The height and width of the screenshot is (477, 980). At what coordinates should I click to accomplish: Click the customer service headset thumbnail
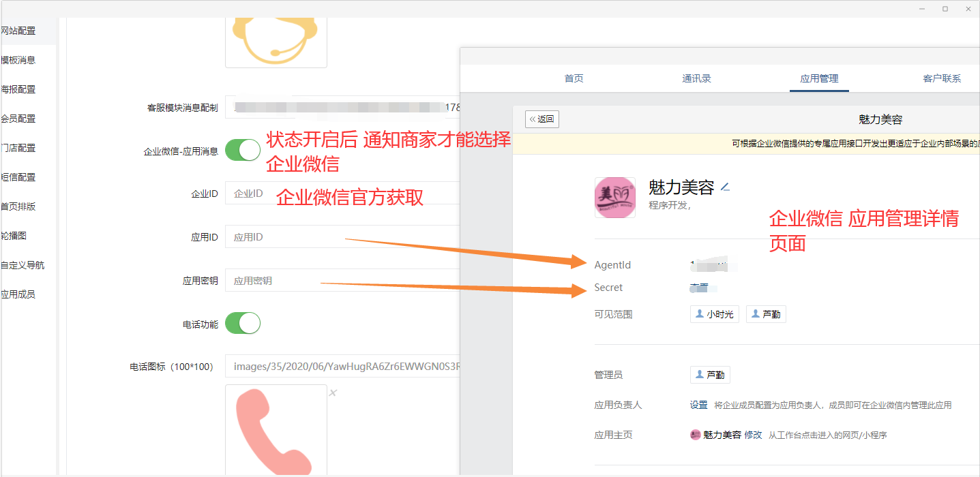[x=276, y=42]
